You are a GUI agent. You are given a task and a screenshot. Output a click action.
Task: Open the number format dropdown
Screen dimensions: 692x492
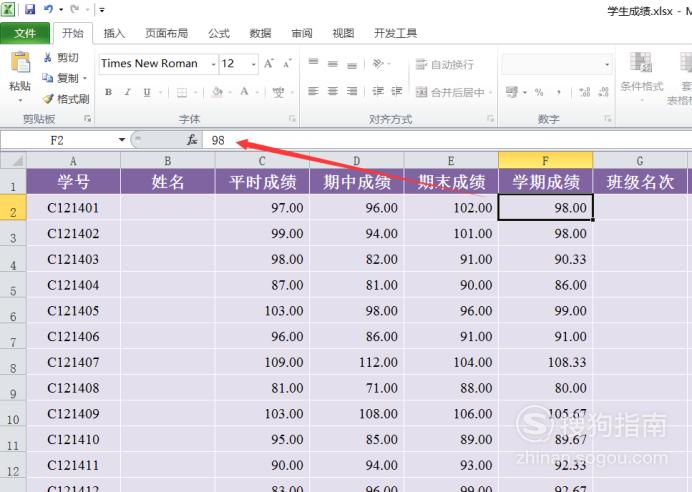coord(607,64)
